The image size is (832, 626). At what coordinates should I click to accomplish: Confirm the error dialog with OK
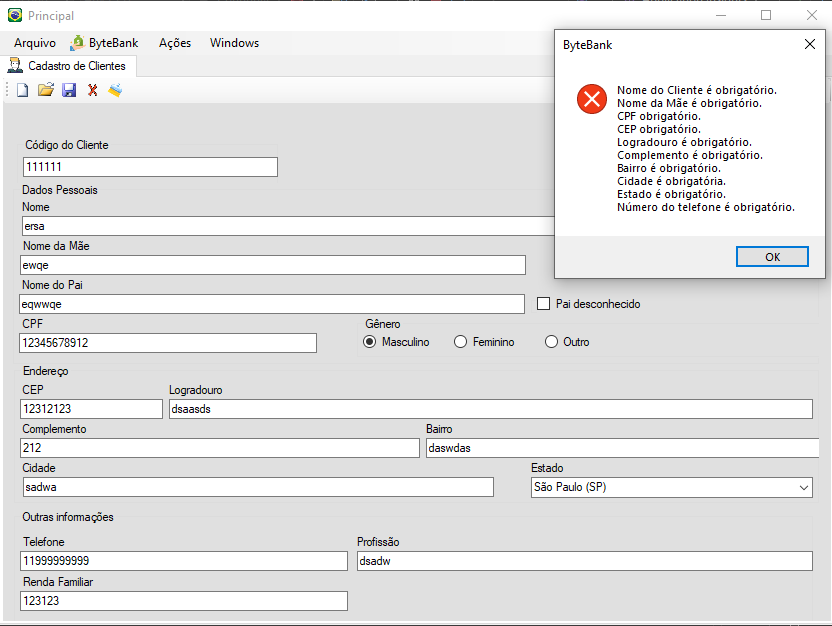[772, 257]
